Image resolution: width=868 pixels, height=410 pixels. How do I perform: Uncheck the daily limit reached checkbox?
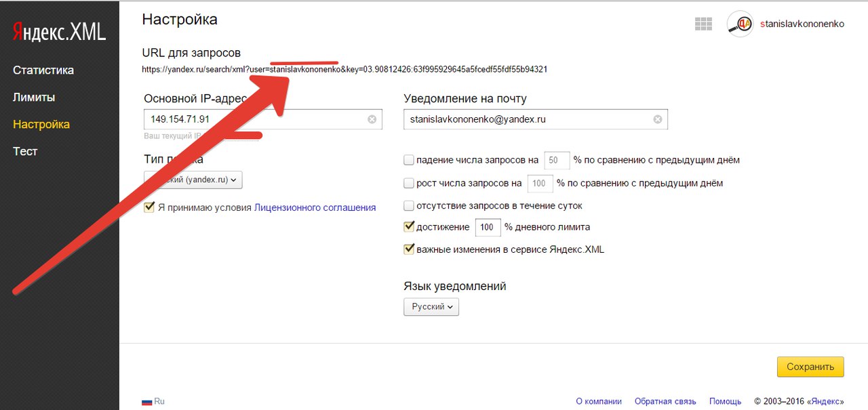pos(409,227)
